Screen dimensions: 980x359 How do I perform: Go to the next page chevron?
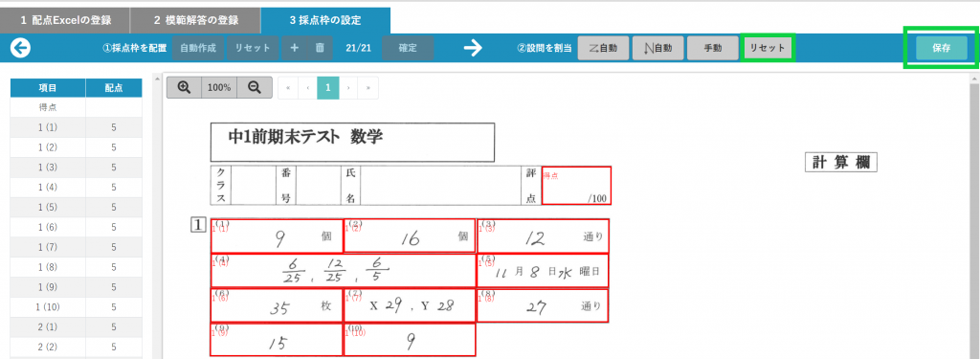pyautogui.click(x=348, y=88)
